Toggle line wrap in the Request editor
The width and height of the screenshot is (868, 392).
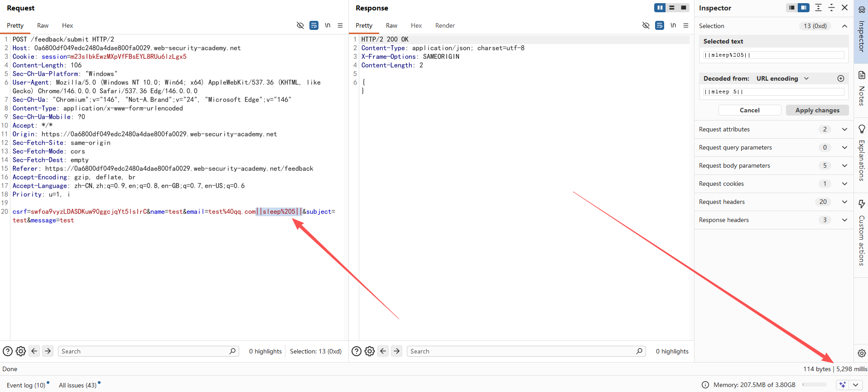(313, 25)
